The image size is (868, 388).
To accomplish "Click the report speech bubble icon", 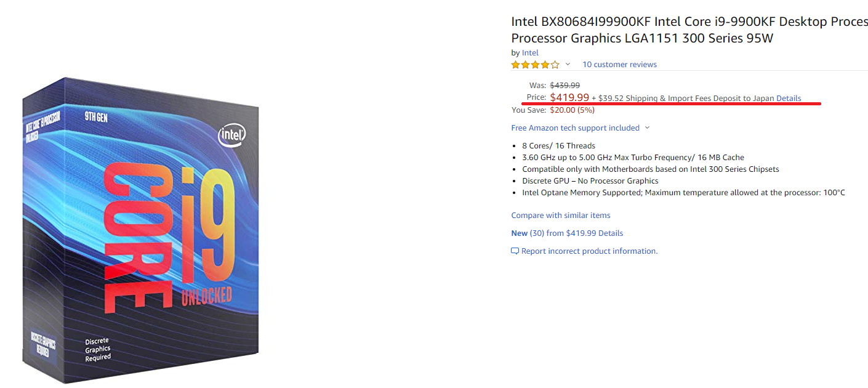I will click(515, 251).
